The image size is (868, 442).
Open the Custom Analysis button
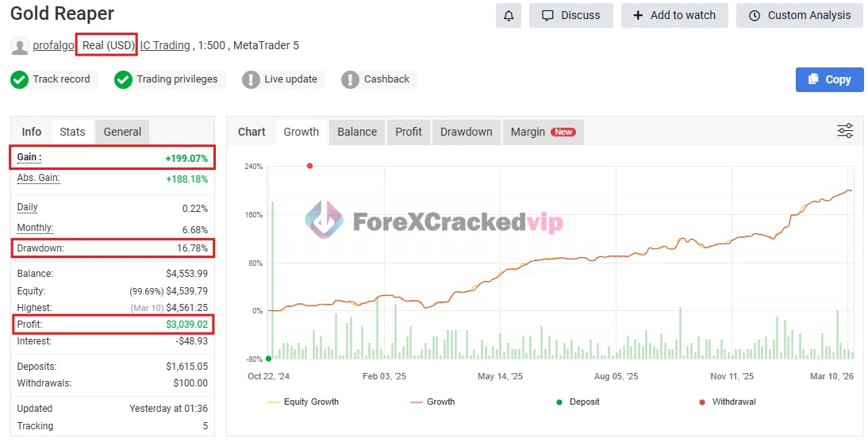click(799, 15)
